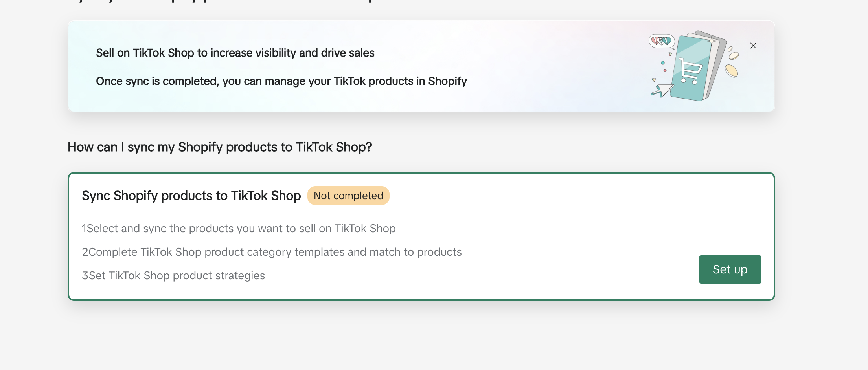The height and width of the screenshot is (370, 868).
Task: Click the shopping cart symbol on the phone
Action: tap(690, 71)
